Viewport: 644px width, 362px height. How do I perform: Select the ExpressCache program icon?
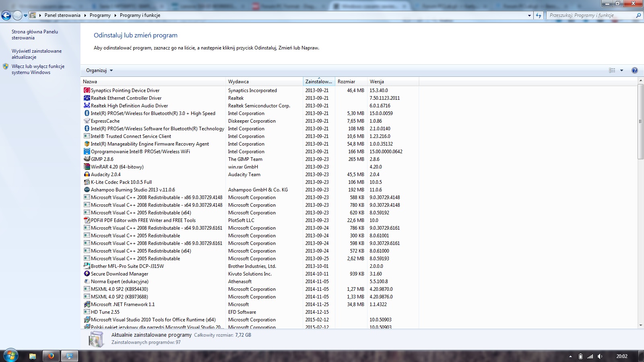(x=87, y=121)
